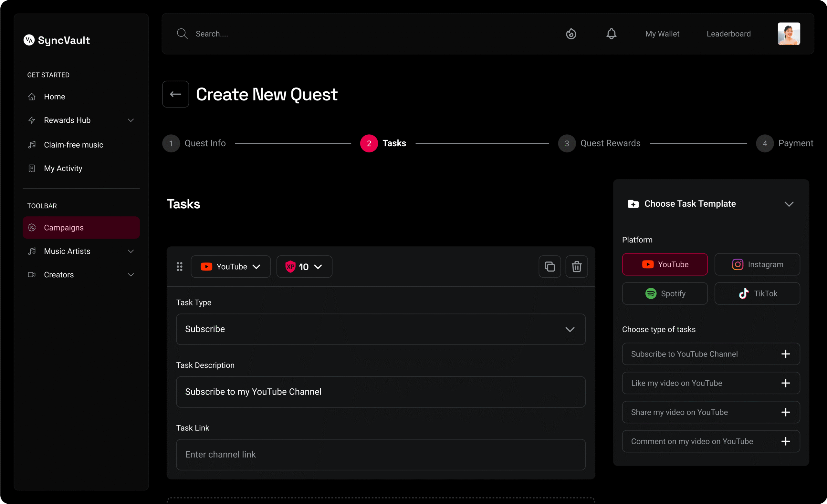Viewport: 827px width, 504px height.
Task: Open the Leaderboard link
Action: point(728,34)
